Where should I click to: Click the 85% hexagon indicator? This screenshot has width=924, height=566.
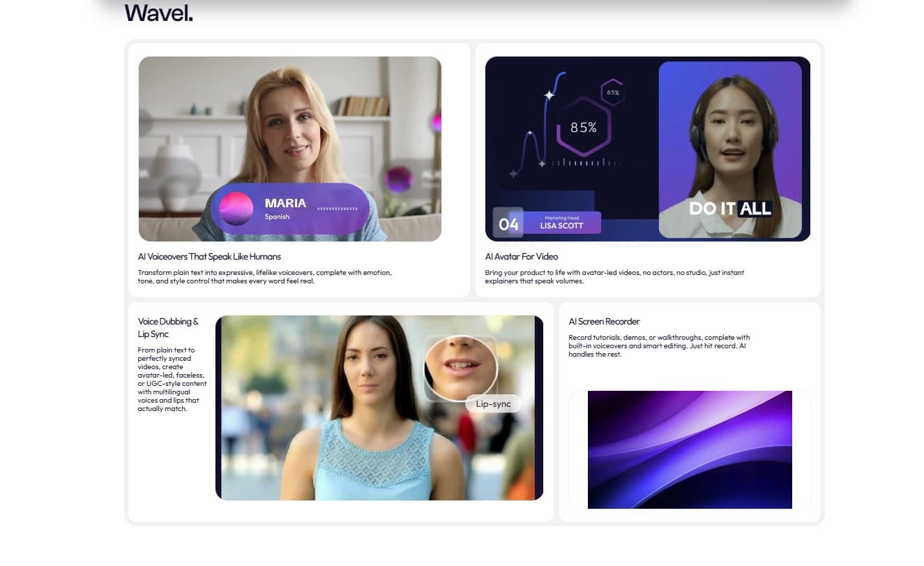click(583, 127)
